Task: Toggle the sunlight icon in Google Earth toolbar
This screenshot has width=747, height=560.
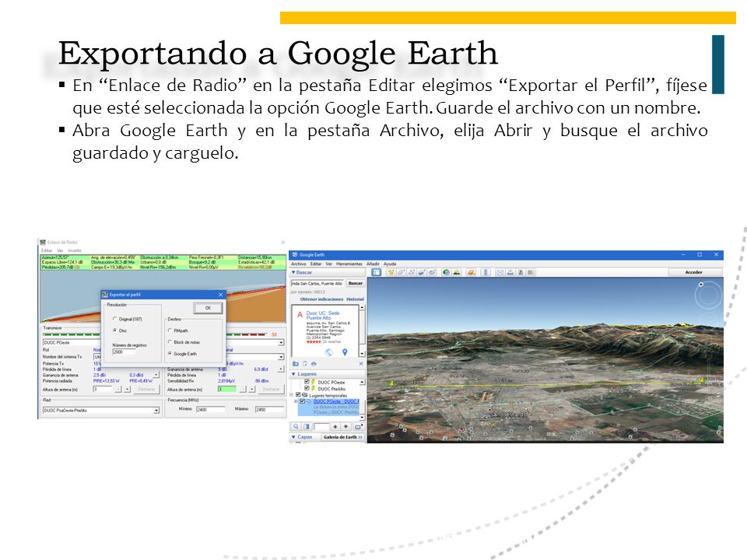Action: 457,272
